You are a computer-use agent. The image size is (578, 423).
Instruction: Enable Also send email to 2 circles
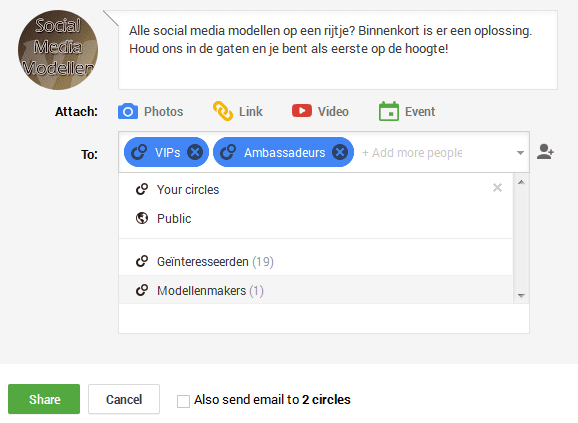pyautogui.click(x=183, y=401)
